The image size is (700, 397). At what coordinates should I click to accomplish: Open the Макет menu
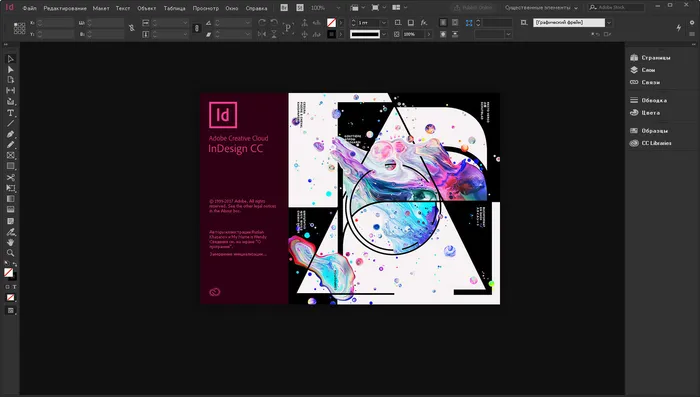(101, 8)
